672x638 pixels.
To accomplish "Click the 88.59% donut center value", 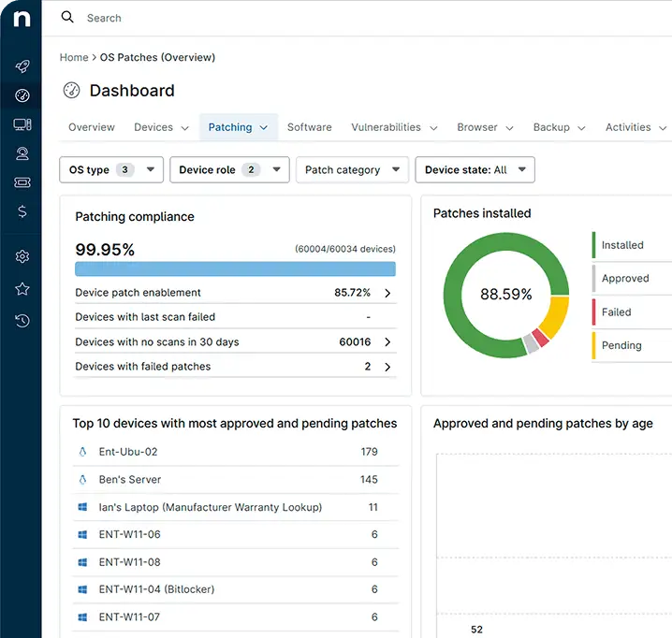I will coord(505,295).
